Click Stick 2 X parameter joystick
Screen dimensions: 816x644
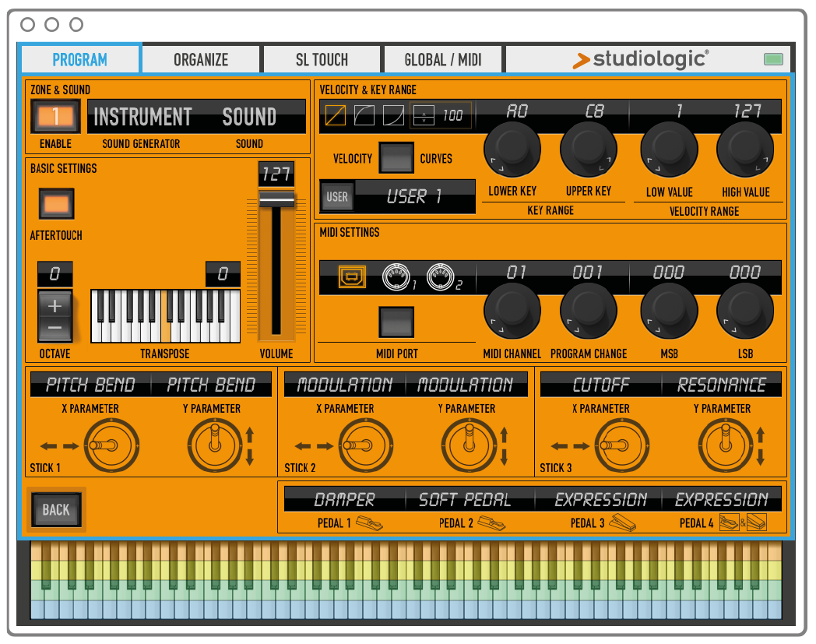click(x=365, y=445)
